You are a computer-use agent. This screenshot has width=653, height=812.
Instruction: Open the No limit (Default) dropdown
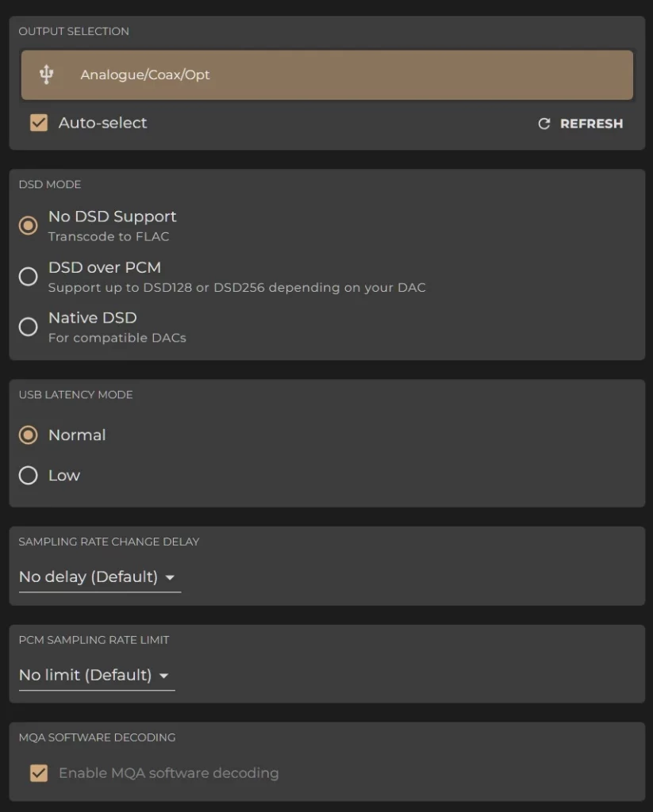96,676
